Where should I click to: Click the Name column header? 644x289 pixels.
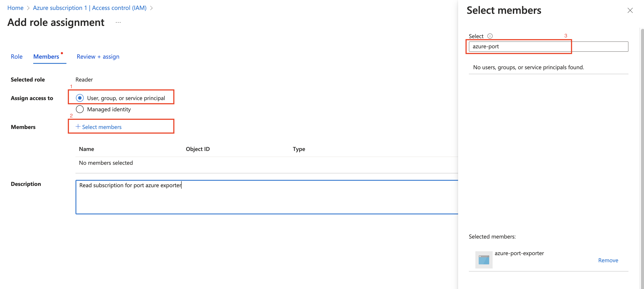[86, 149]
